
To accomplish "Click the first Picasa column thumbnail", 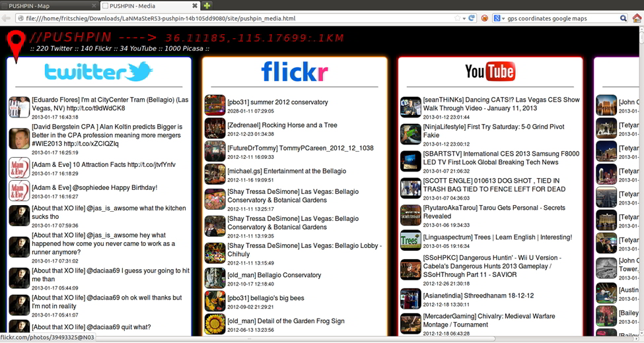I will coord(606,105).
